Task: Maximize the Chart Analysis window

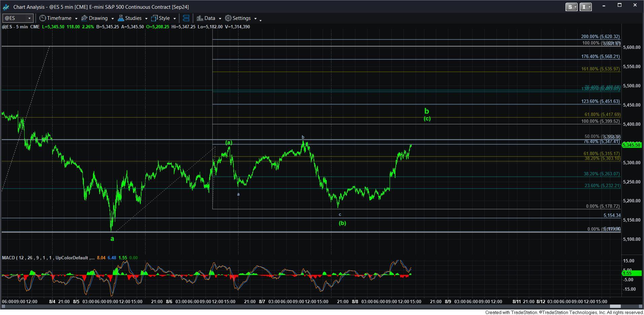Action: pos(619,5)
